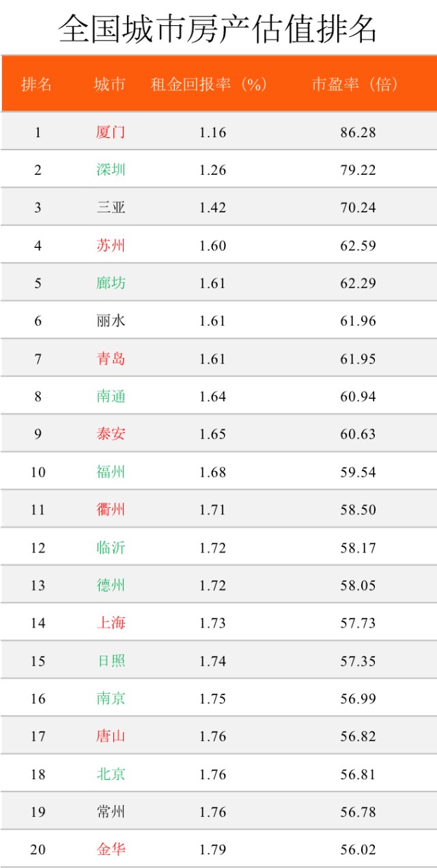Image resolution: width=437 pixels, height=868 pixels.
Task: Click the city name 厦门
Action: (x=111, y=132)
